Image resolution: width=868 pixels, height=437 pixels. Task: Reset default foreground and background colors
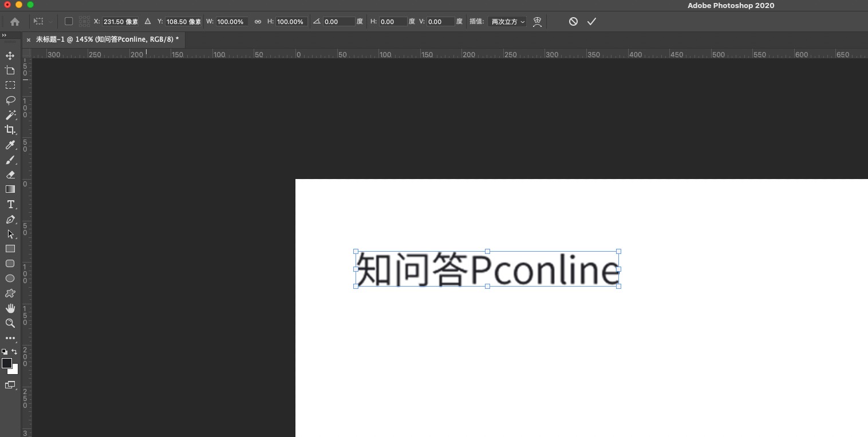click(5, 352)
